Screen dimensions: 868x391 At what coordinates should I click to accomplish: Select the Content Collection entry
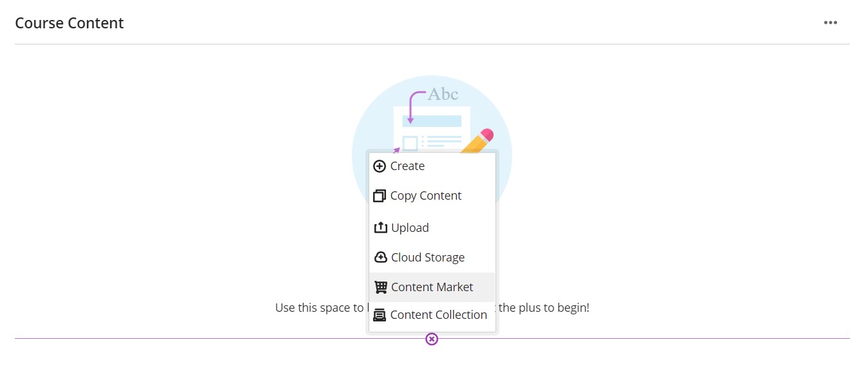pos(432,315)
